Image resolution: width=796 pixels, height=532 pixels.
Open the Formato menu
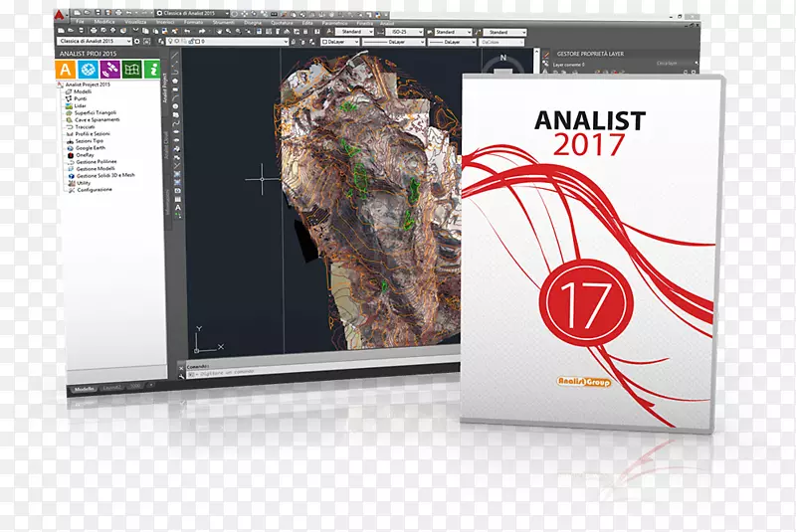[193, 22]
